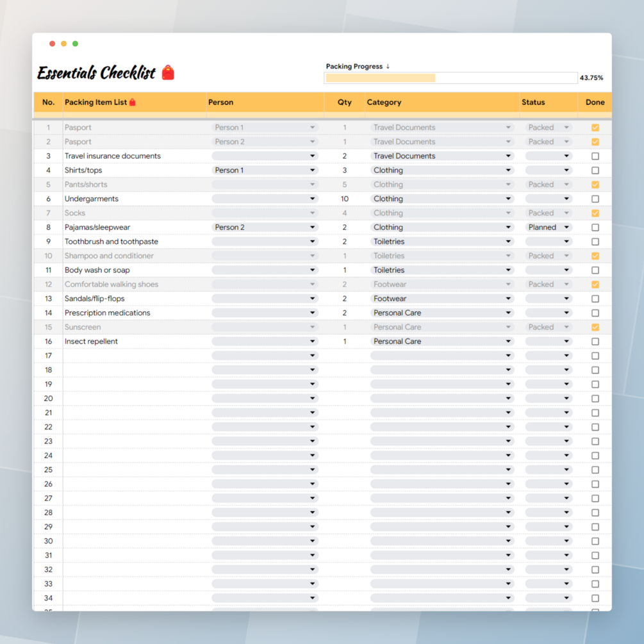
Task: Open Person 2 dropdown for row 2 Pasport
Action: coord(265,142)
